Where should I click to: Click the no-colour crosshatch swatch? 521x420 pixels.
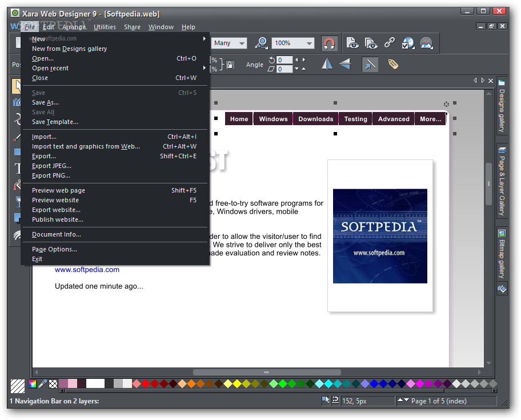tap(53, 384)
